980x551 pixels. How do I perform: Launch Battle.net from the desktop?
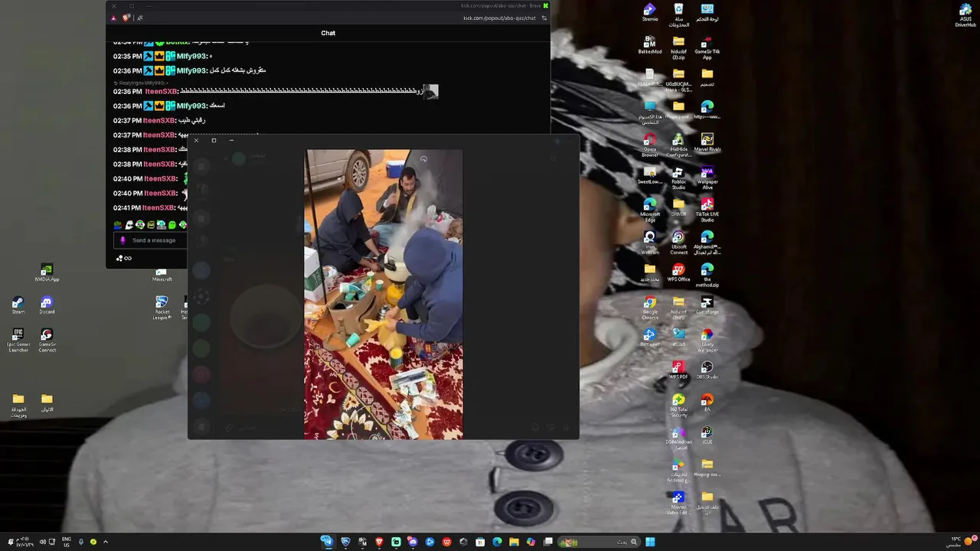pos(649,337)
